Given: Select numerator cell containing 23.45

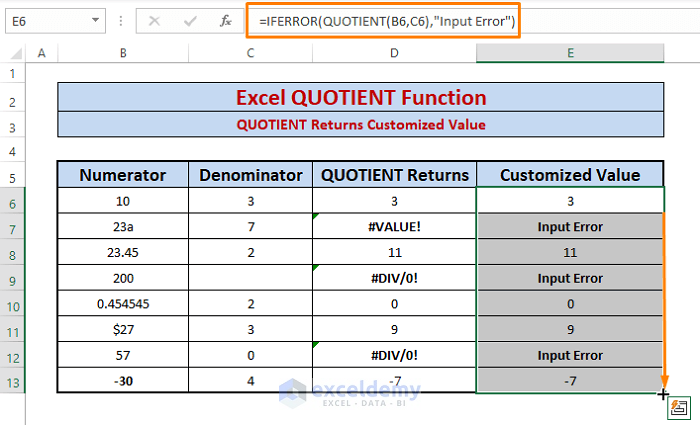Looking at the screenshot, I should point(123,252).
